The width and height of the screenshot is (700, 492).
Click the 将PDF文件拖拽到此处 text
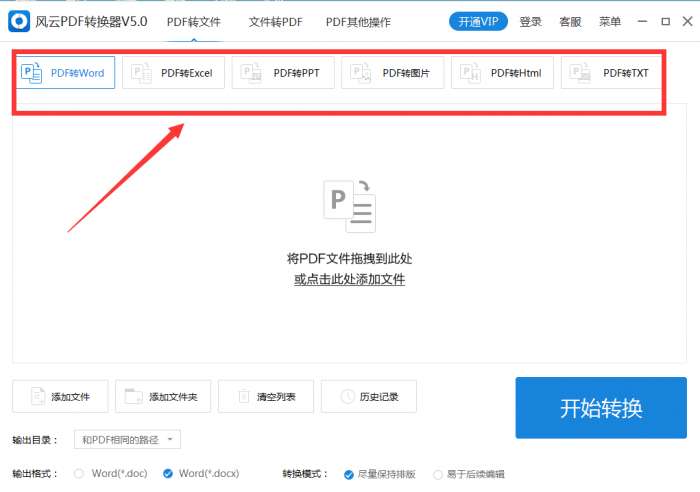(350, 258)
